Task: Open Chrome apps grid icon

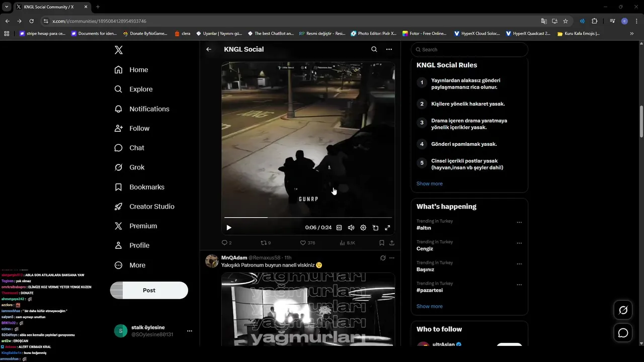Action: click(x=7, y=34)
